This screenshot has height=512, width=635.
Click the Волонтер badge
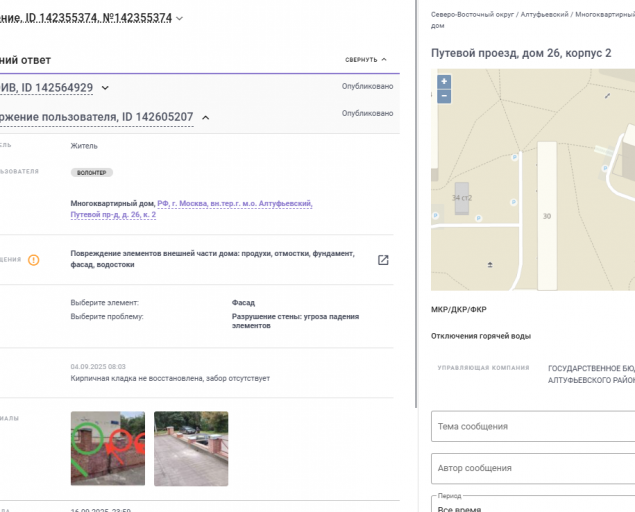click(x=92, y=173)
